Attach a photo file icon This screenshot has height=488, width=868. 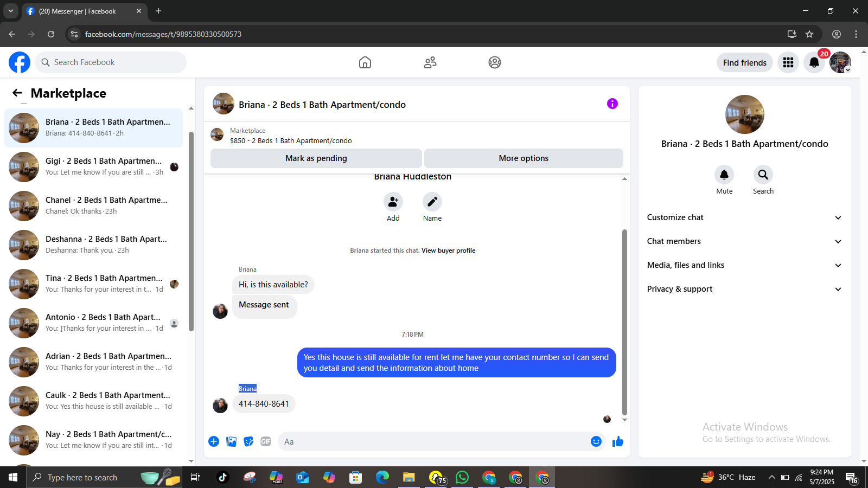232,441
